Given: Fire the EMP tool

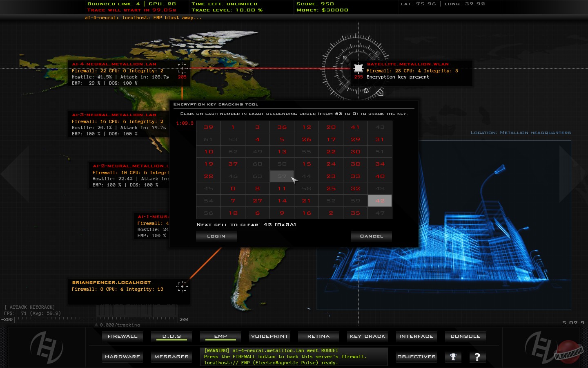Looking at the screenshot, I should pos(220,336).
